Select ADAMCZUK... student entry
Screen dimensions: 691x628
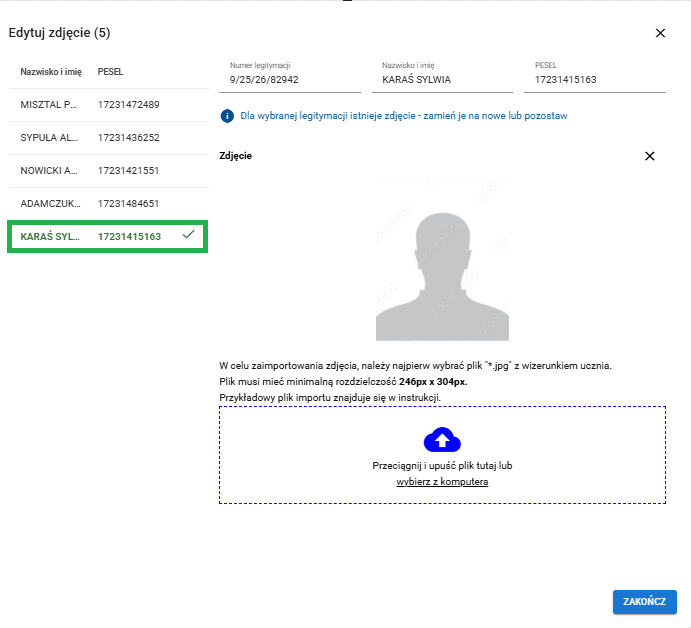48,203
